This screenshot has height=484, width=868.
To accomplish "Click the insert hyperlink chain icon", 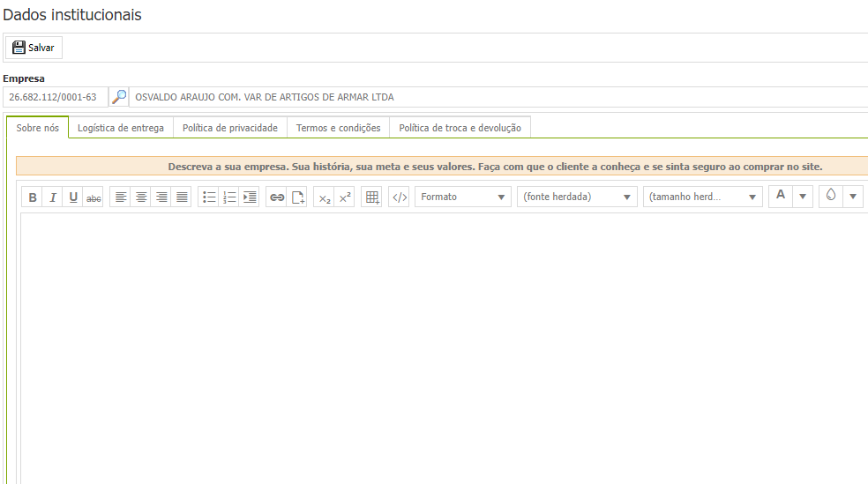I will [x=277, y=197].
